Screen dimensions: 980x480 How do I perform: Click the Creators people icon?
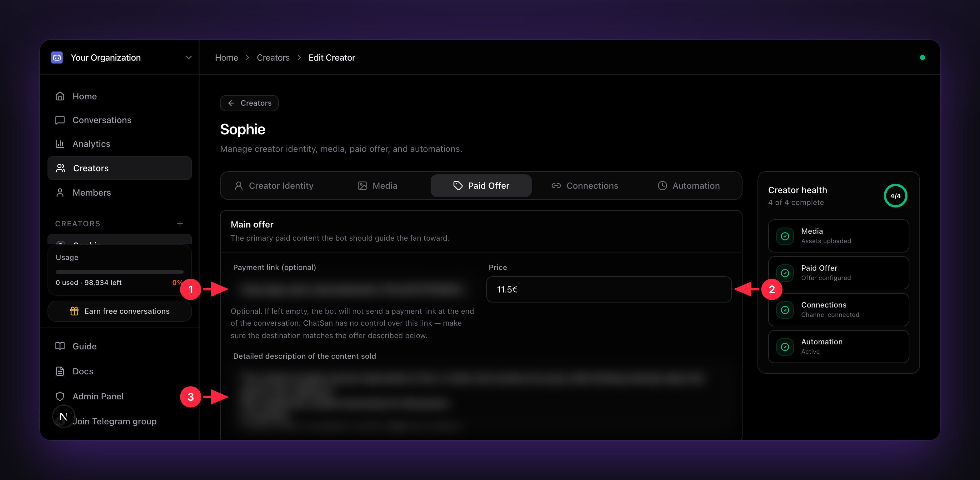click(x=61, y=168)
